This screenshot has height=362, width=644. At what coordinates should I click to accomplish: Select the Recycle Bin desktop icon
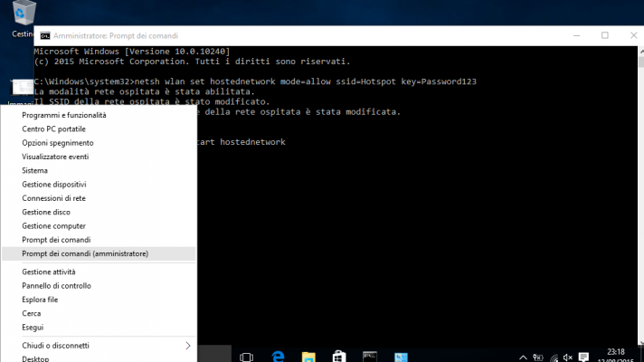22,19
